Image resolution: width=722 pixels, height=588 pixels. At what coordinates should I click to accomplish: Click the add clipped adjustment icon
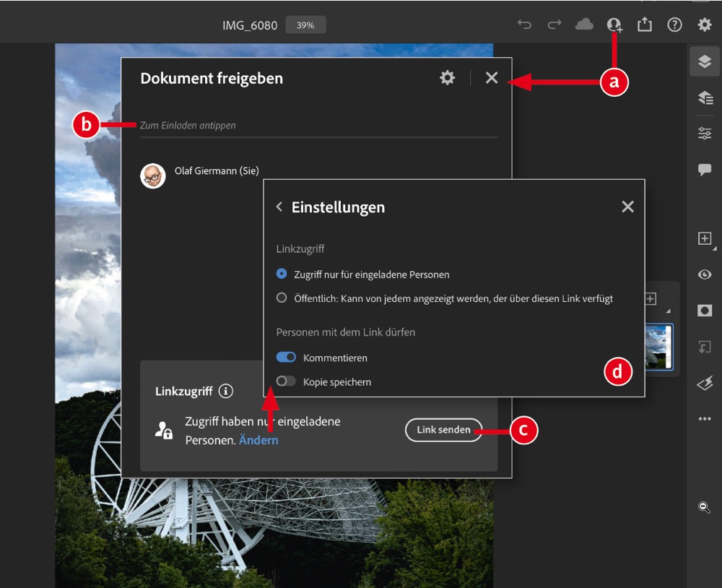(x=705, y=347)
